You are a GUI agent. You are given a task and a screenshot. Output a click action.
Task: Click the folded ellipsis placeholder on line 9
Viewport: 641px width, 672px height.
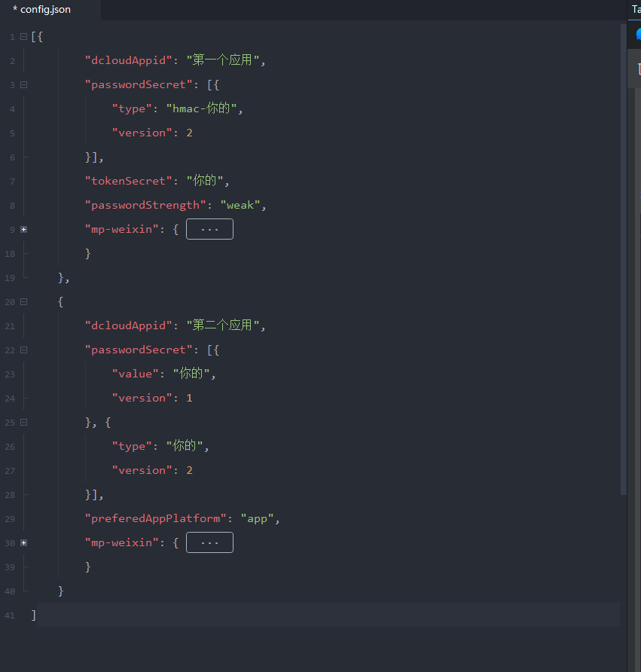click(209, 230)
